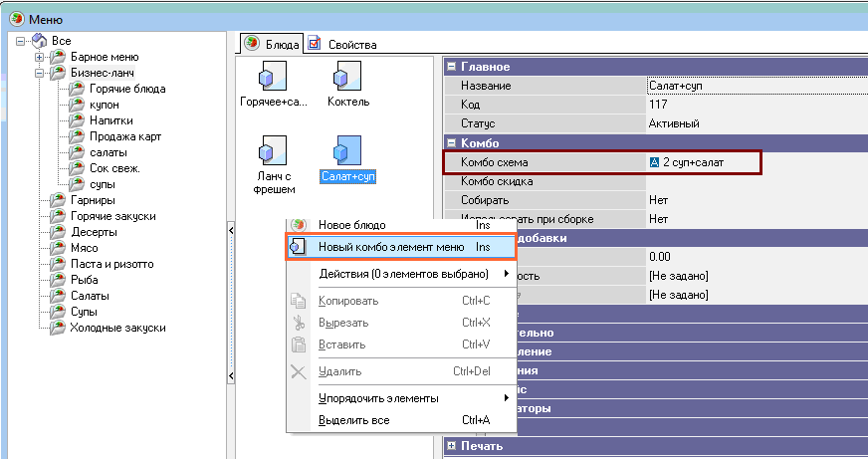
Task: Click the Десерты category folder icon
Action: [x=57, y=232]
